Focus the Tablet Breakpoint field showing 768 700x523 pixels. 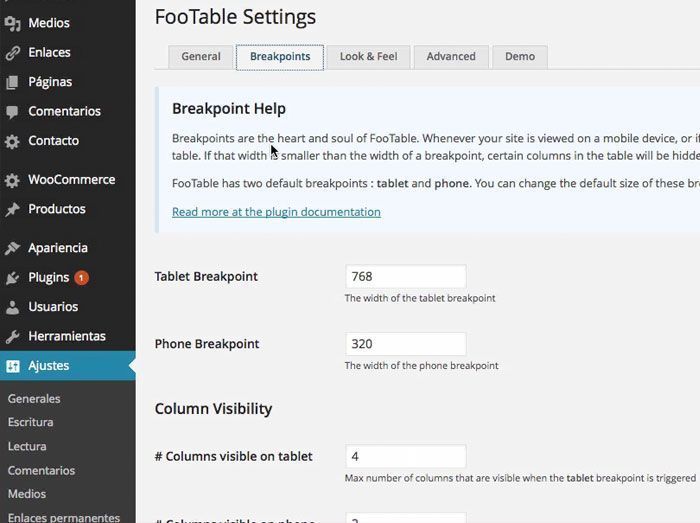point(405,276)
